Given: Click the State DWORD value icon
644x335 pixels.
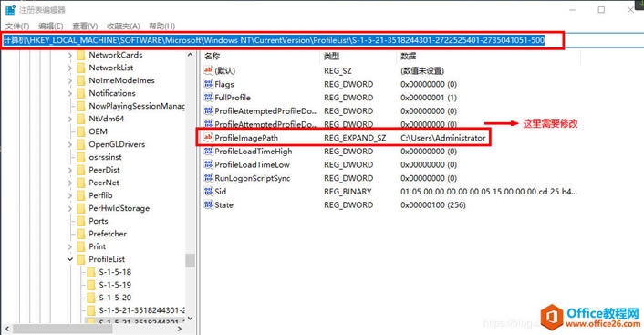Looking at the screenshot, I should click(208, 204).
